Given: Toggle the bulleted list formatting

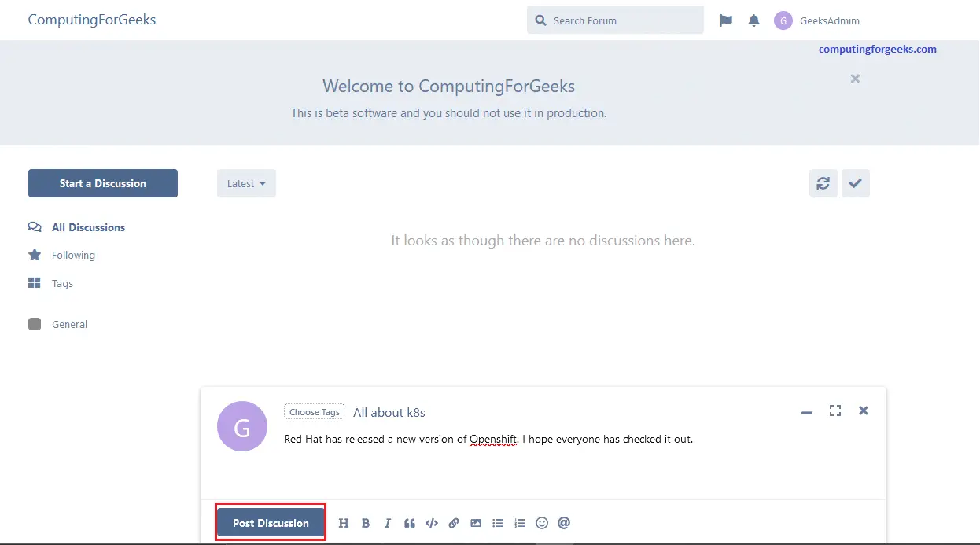Looking at the screenshot, I should coord(498,522).
